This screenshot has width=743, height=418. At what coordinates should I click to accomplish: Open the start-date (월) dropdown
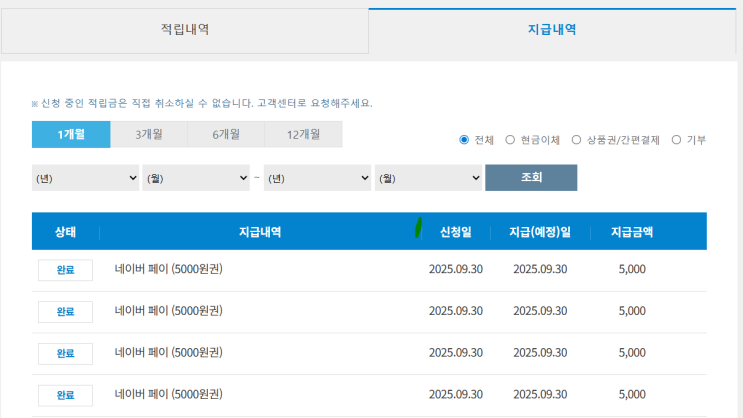click(x=196, y=178)
